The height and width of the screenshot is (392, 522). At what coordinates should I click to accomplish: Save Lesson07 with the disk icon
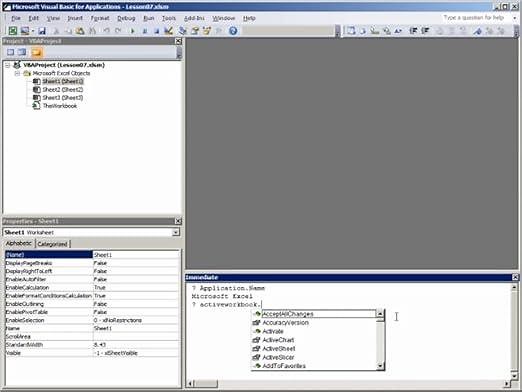(42, 31)
